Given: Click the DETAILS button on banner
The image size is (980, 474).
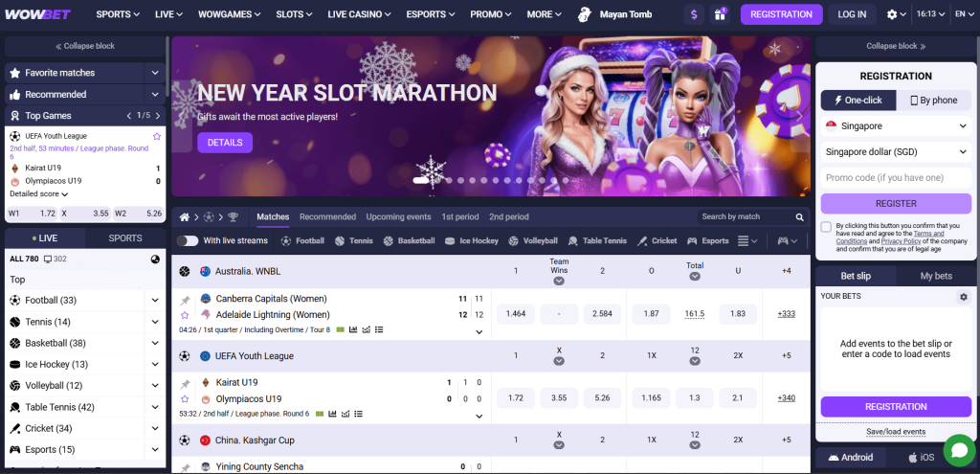Looking at the screenshot, I should [225, 143].
